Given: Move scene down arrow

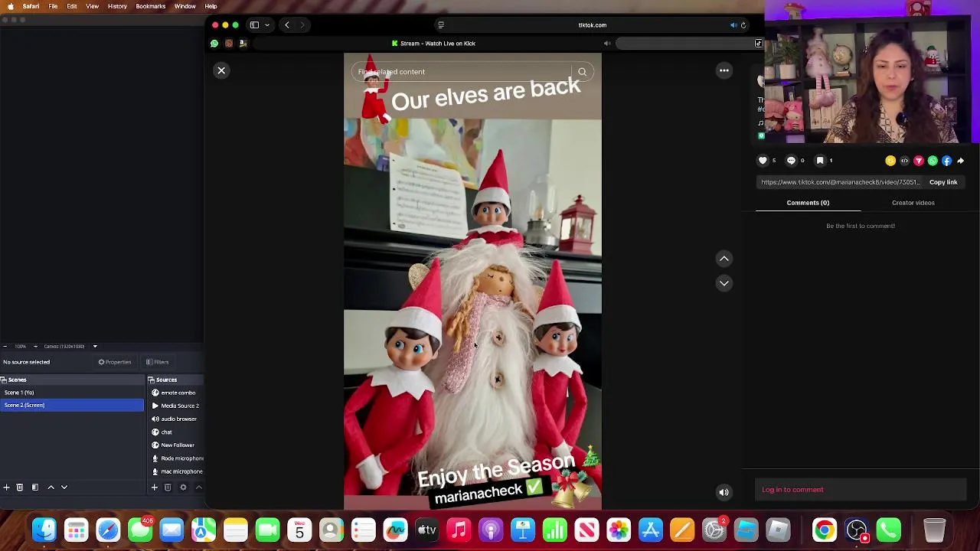Looking at the screenshot, I should tap(64, 487).
